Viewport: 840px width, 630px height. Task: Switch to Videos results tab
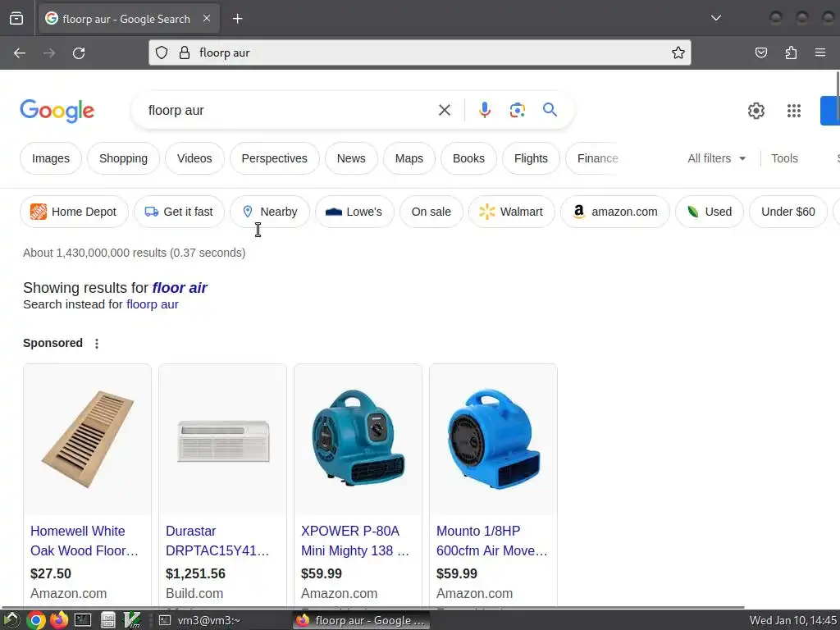(194, 158)
